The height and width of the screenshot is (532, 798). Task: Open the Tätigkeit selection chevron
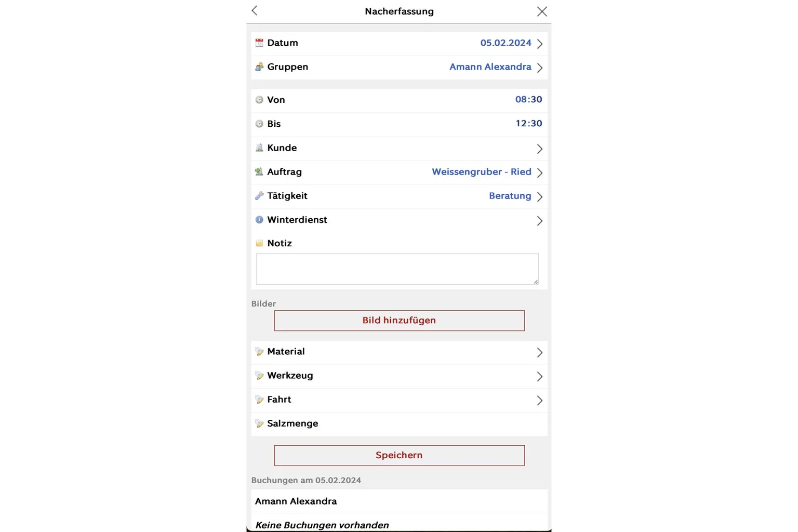(540, 196)
